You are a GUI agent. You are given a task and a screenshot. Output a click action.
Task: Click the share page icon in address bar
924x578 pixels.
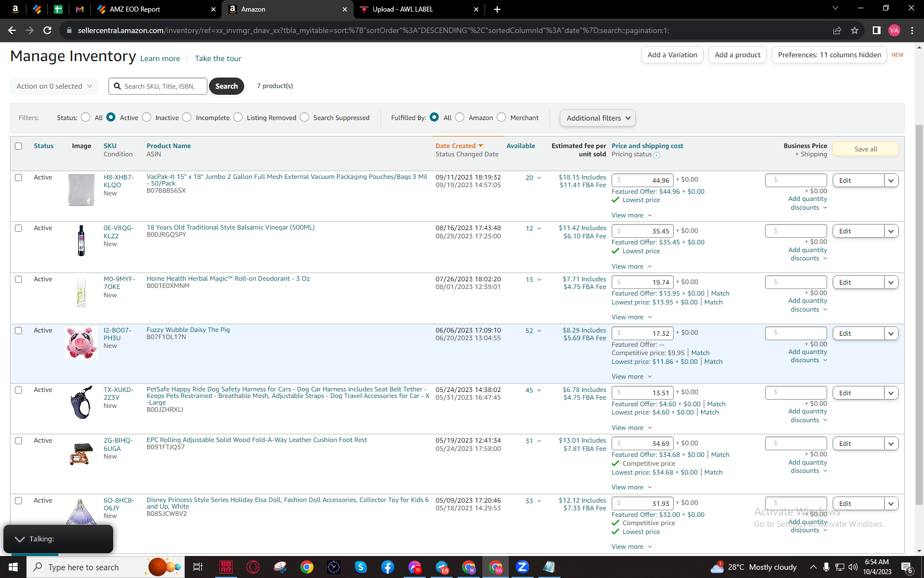[837, 30]
